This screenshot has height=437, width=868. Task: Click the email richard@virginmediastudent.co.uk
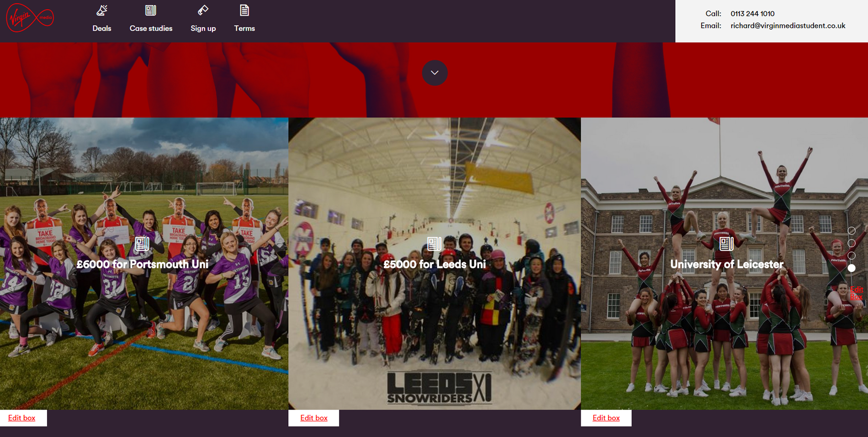click(x=788, y=26)
